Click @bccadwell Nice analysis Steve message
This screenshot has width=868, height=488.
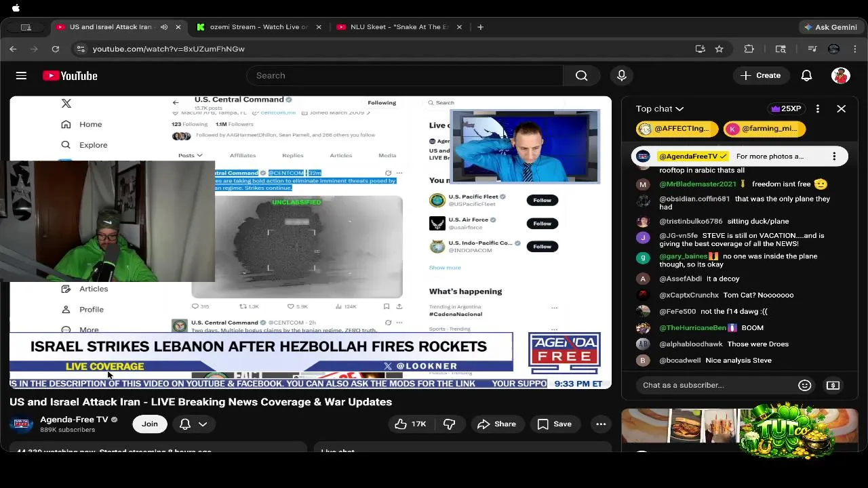(x=738, y=360)
